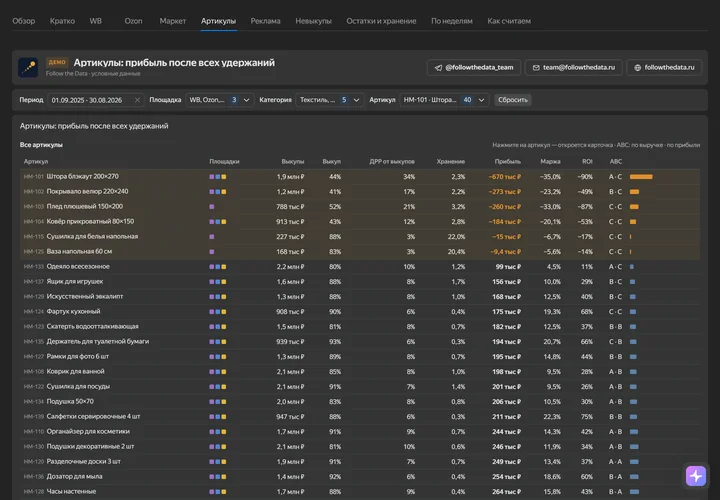Open article Ваза напольная 60 см
This screenshot has height=500, width=720.
click(x=79, y=252)
